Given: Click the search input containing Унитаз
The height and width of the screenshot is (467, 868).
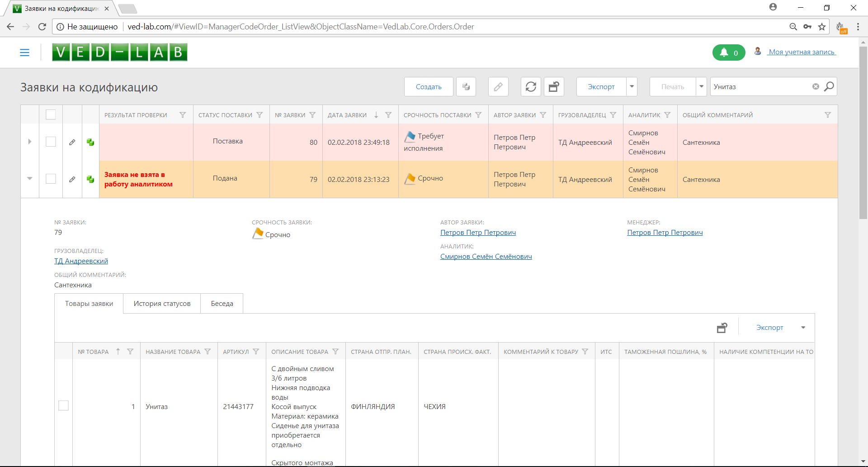Looking at the screenshot, I should tap(761, 86).
